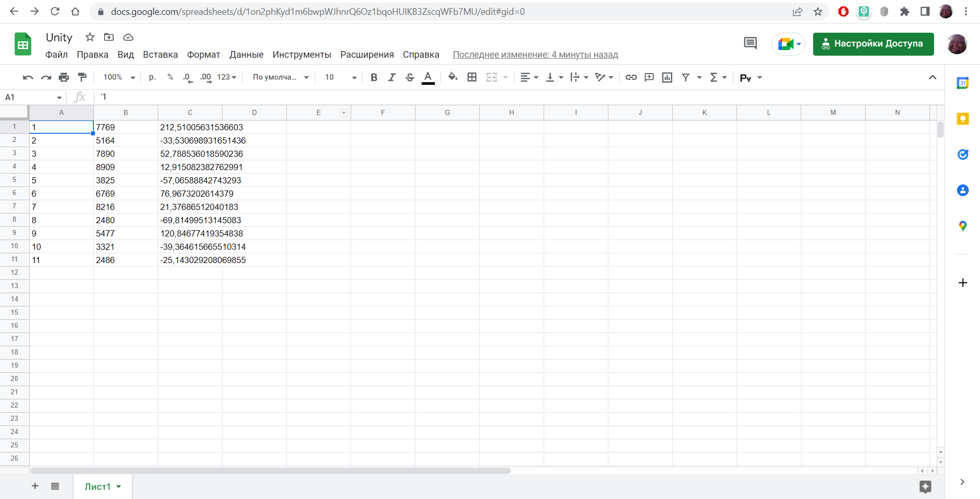Viewport: 980px width, 499px height.
Task: Open the filter views dropdown arrow
Action: [700, 78]
